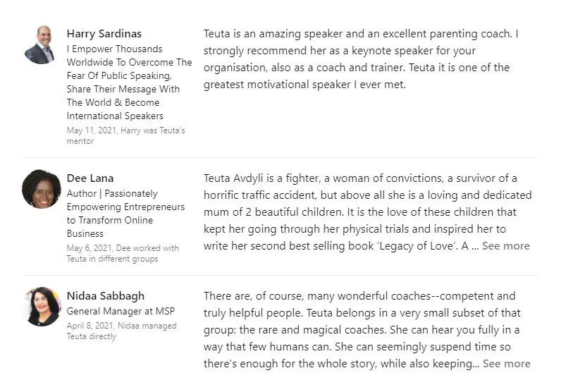Open Harry Sardinas's profile photo

click(x=40, y=44)
